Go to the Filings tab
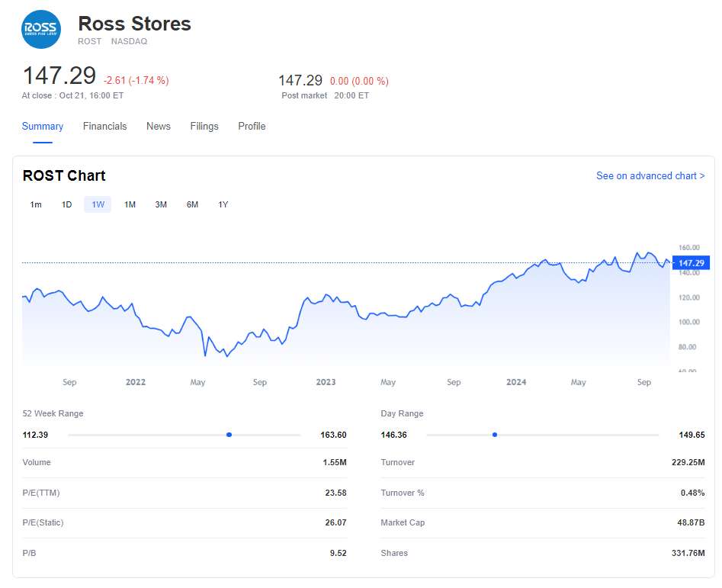The width and height of the screenshot is (722, 588). pos(204,127)
